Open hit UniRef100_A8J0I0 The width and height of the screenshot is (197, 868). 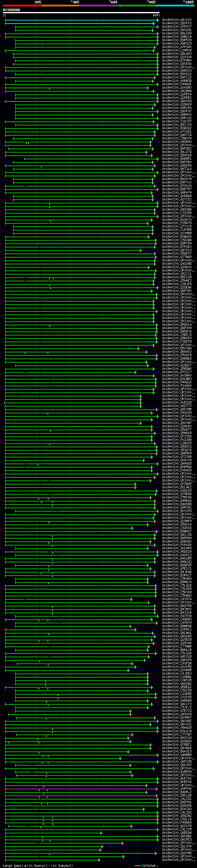point(177,20)
